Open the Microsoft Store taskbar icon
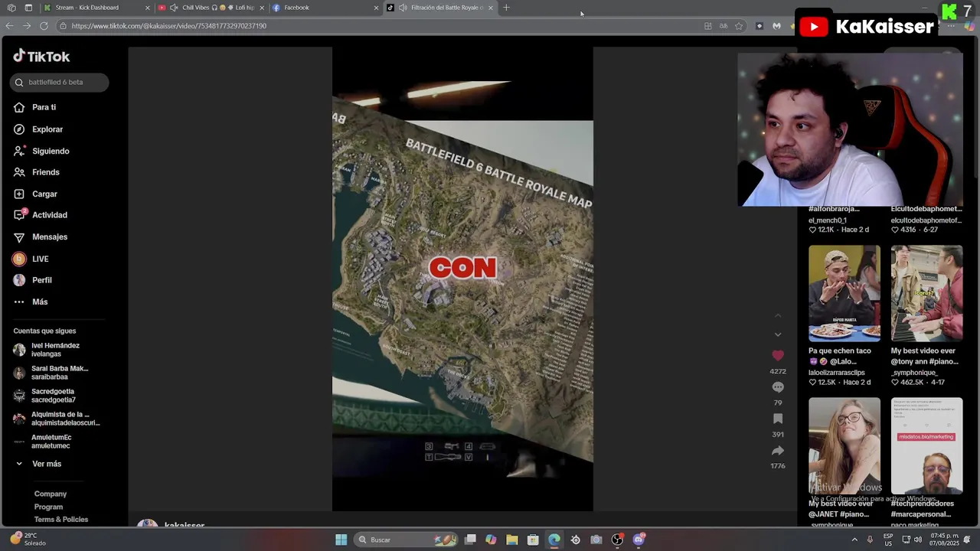Viewport: 980px width, 551px height. 533,540
